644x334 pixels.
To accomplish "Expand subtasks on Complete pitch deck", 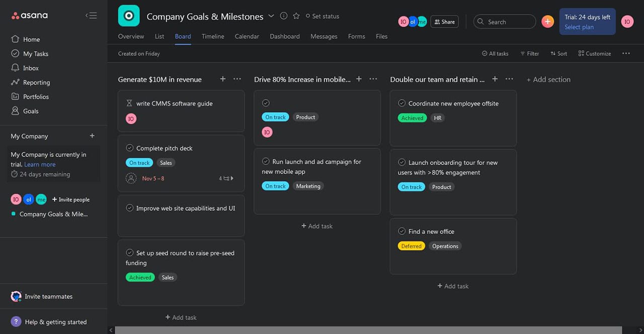I will pyautogui.click(x=226, y=178).
